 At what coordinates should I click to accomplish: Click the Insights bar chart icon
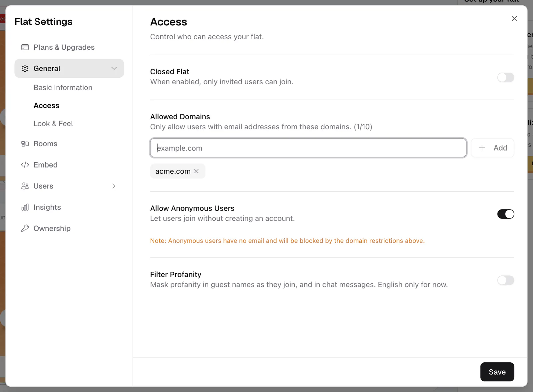[25, 207]
